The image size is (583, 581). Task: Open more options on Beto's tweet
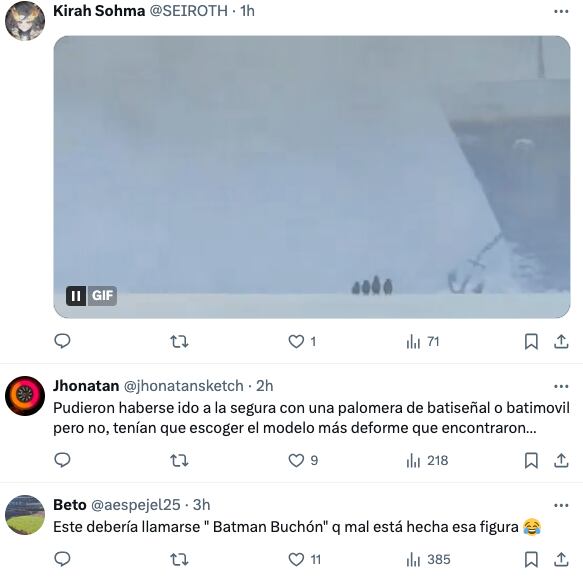point(561,506)
